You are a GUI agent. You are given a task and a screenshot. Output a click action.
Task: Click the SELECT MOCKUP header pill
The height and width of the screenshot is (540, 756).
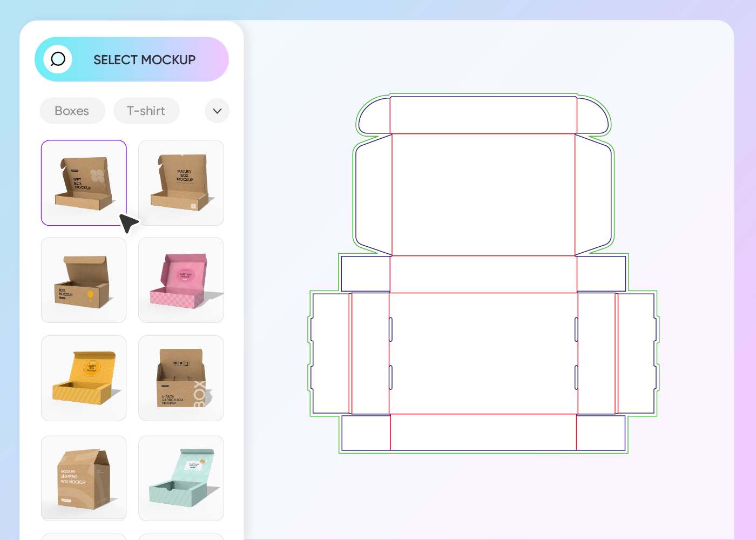click(144, 59)
